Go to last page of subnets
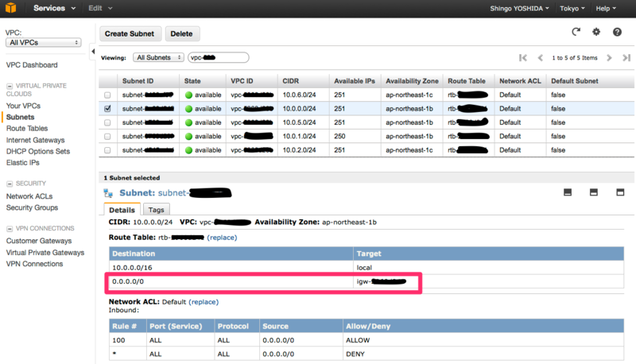 coord(626,58)
